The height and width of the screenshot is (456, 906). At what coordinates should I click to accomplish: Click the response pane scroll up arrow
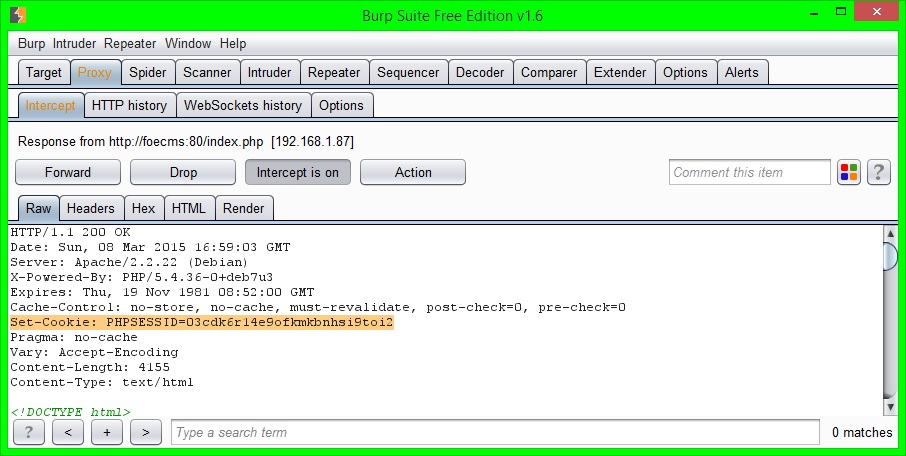890,234
